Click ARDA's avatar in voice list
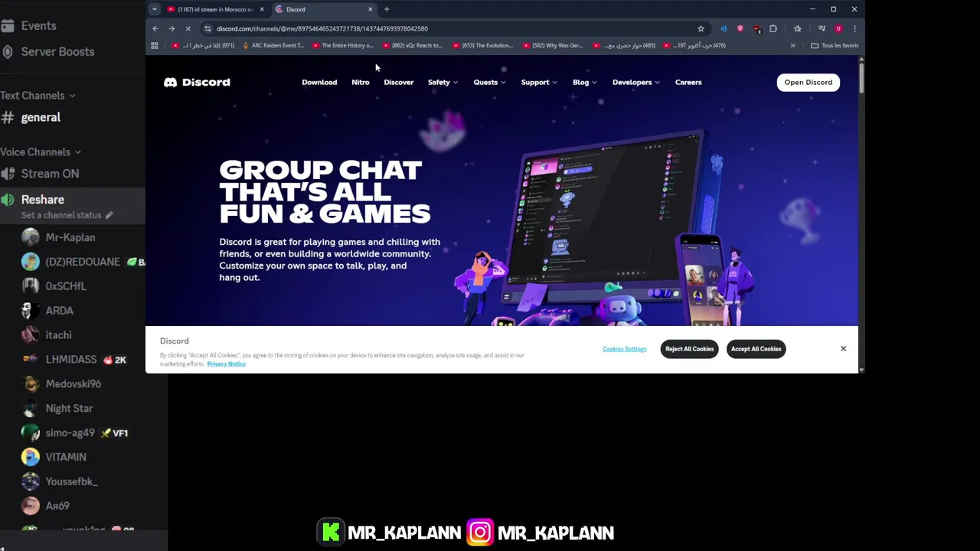The height and width of the screenshot is (551, 980). click(x=30, y=311)
